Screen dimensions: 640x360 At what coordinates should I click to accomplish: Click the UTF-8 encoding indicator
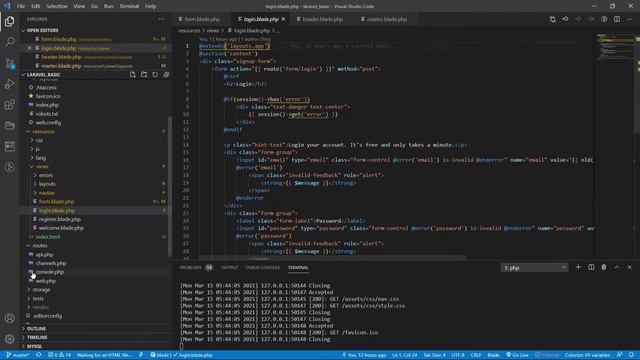(458, 355)
